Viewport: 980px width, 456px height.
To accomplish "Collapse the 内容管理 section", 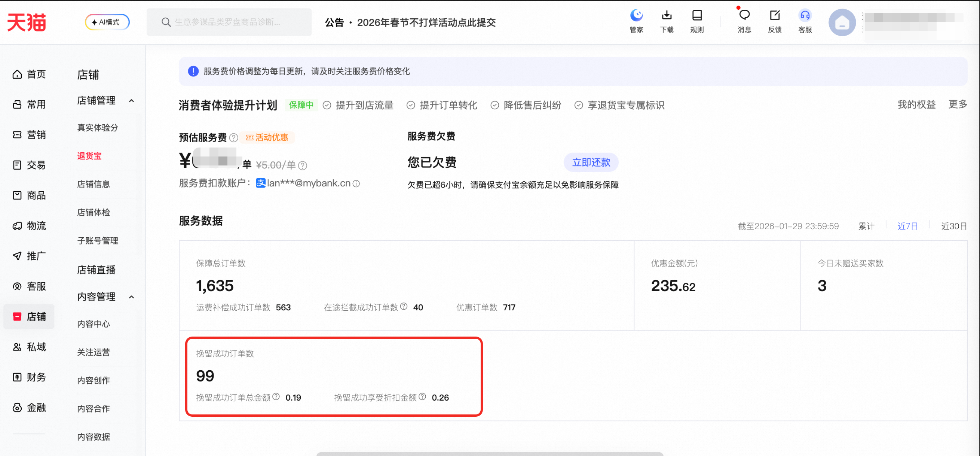I will pyautogui.click(x=131, y=297).
